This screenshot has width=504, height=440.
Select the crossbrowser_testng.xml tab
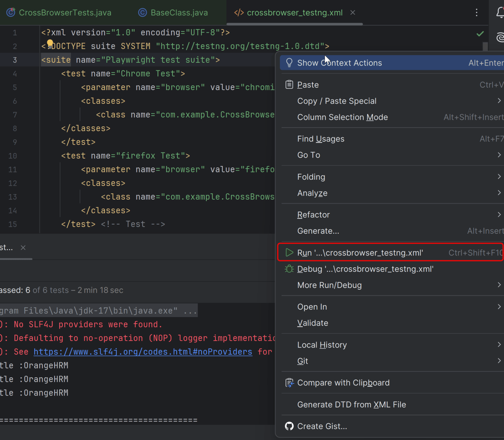click(288, 13)
